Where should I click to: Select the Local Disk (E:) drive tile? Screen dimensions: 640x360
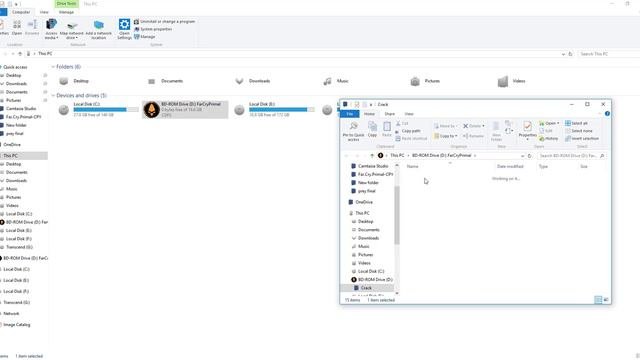click(x=274, y=110)
